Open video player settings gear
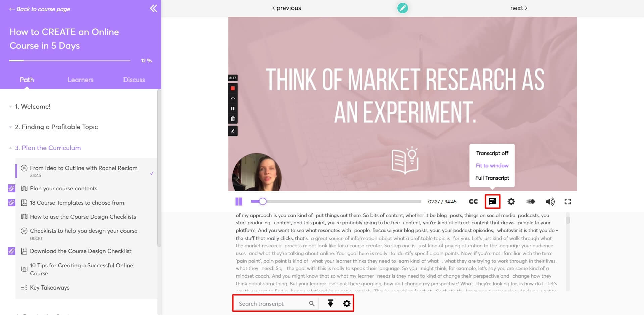 [511, 201]
